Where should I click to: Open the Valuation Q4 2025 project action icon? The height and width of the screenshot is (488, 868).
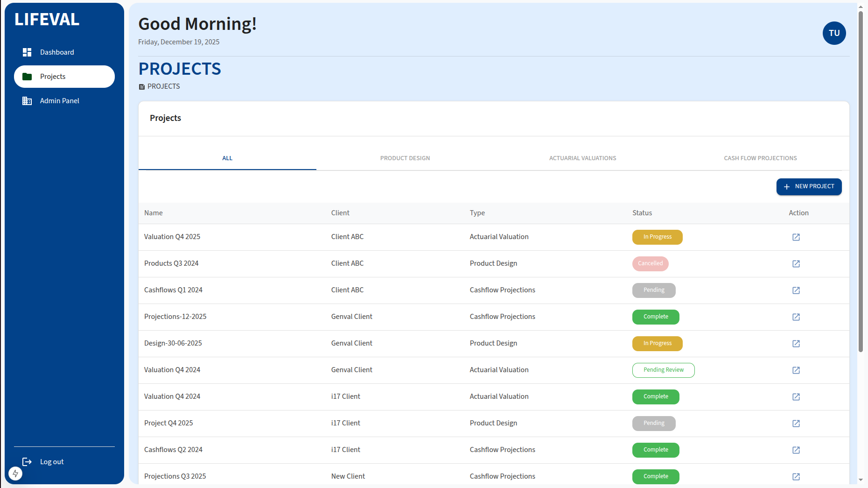point(796,237)
